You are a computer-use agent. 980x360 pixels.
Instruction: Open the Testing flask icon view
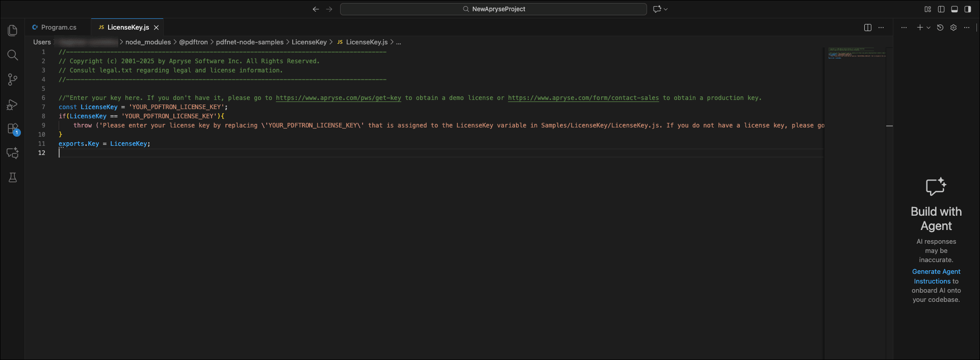[13, 177]
